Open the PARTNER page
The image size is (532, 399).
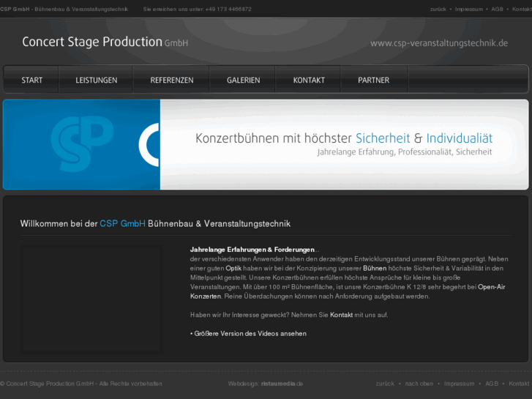(x=373, y=80)
